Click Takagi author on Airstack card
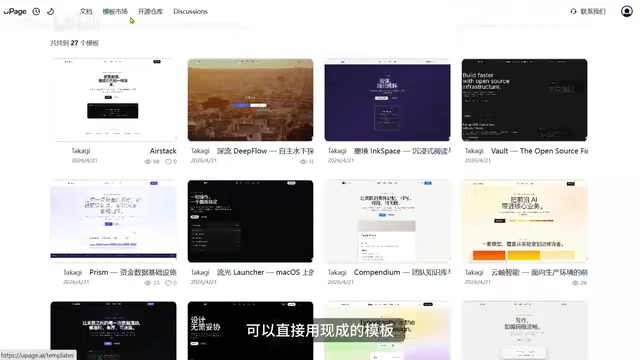The height and width of the screenshot is (360, 640). click(x=81, y=151)
